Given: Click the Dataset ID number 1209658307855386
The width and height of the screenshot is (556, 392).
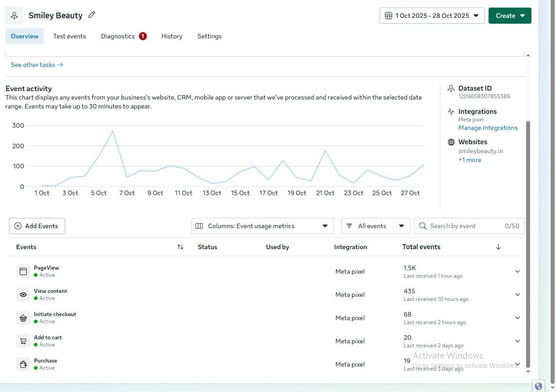Looking at the screenshot, I should click(x=484, y=96).
